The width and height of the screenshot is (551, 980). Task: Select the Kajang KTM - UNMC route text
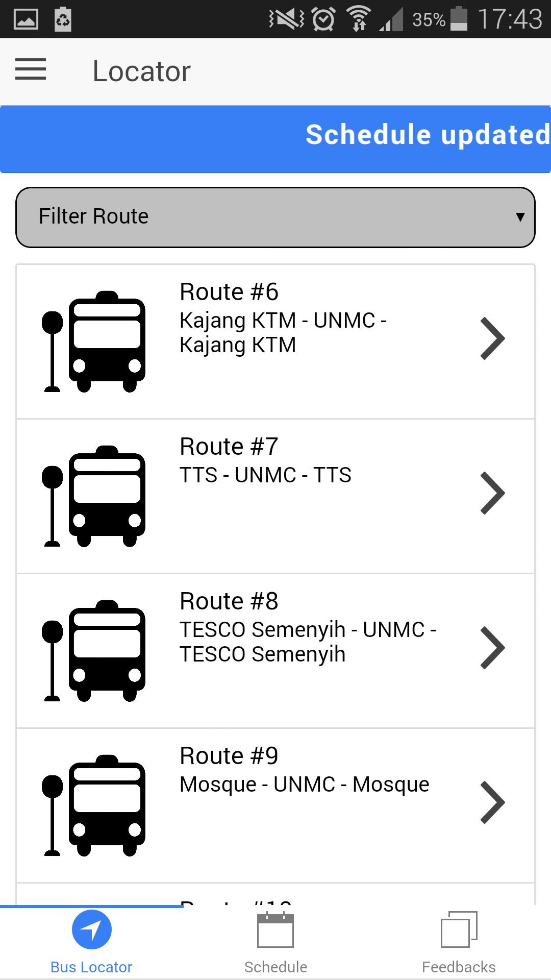point(283,333)
